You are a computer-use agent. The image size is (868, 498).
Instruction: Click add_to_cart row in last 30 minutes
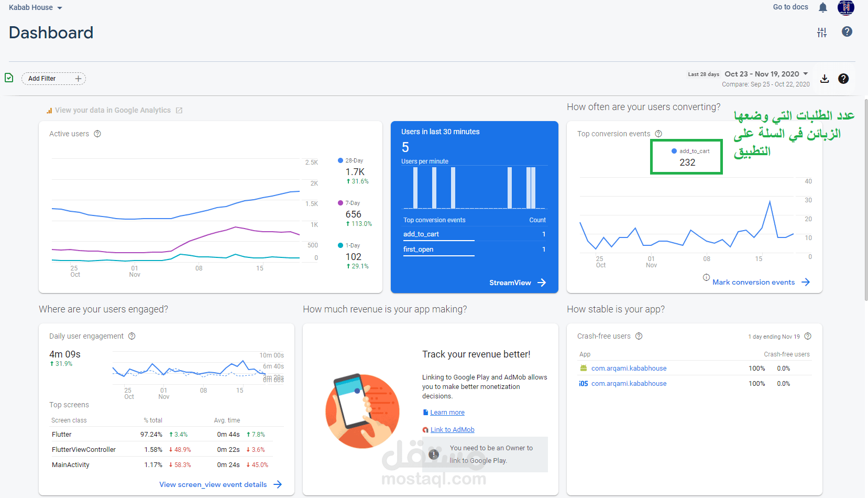[474, 234]
